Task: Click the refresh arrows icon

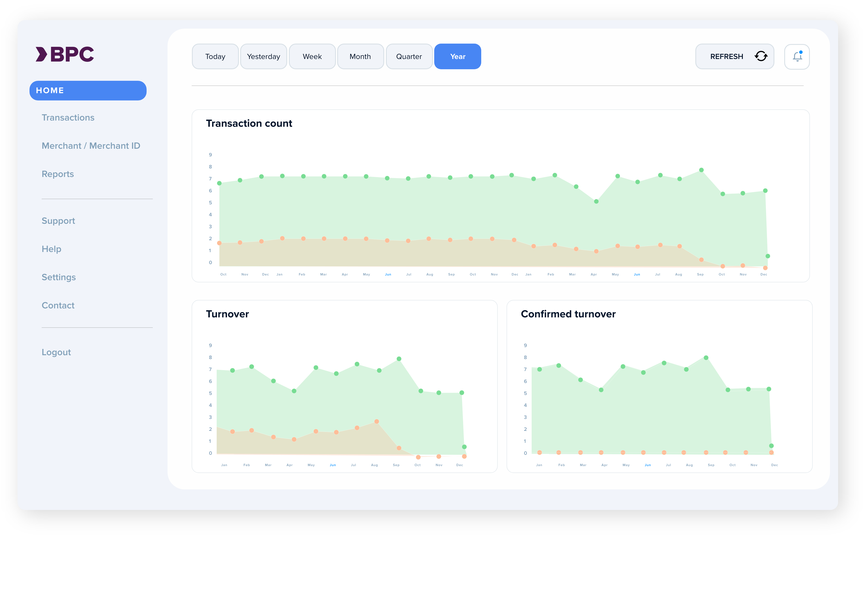Action: click(761, 56)
